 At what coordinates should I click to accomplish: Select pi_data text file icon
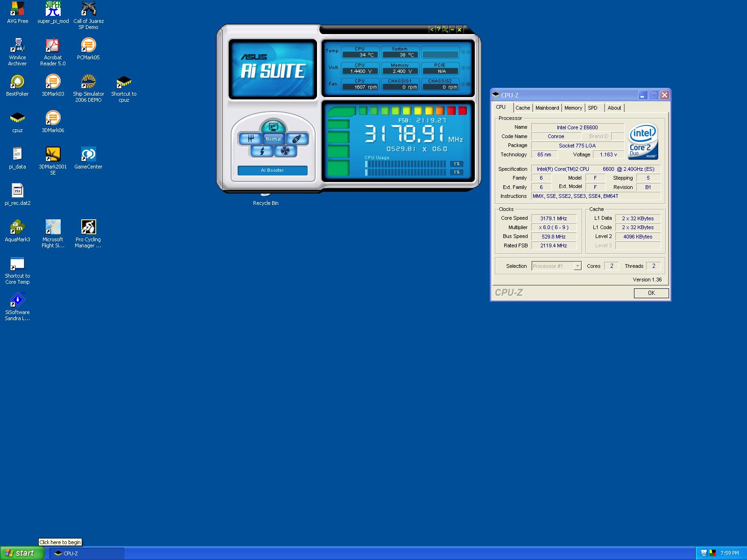[x=17, y=158]
